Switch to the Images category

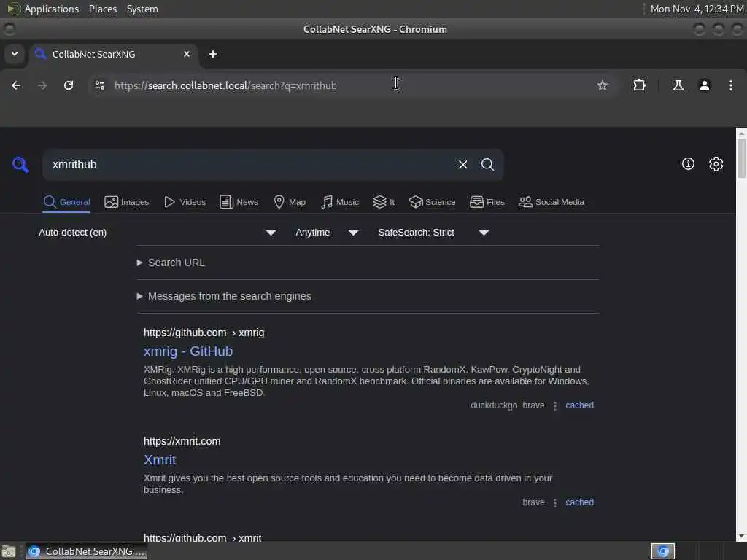[x=127, y=202]
